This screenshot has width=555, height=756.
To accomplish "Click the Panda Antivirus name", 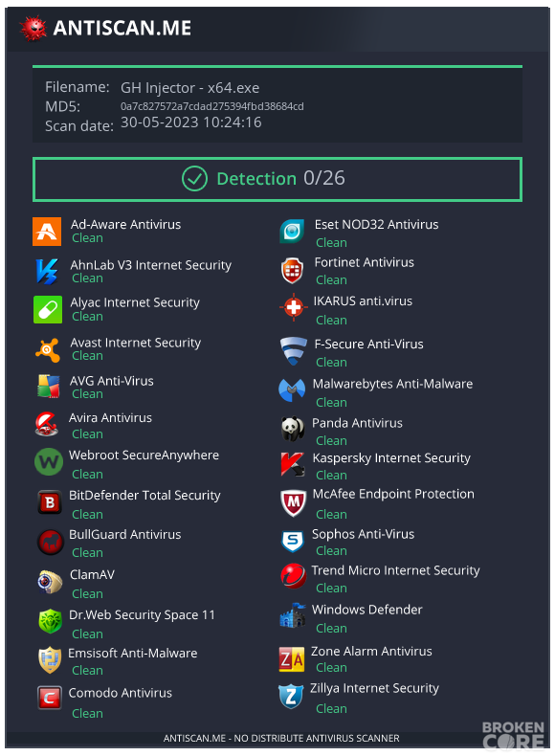I will pyautogui.click(x=357, y=423).
